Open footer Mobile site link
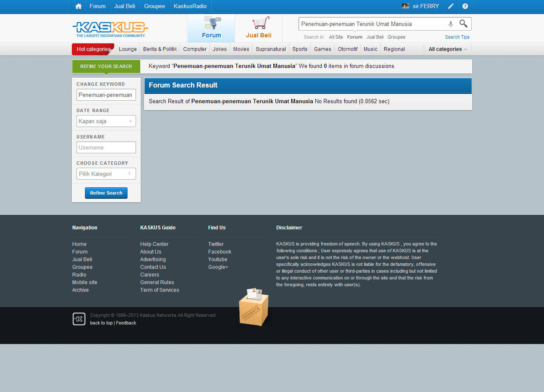Screen dimensions: 544x392 pos(85,282)
